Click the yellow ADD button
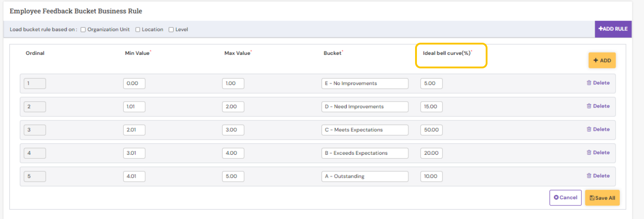The width and height of the screenshot is (644, 219). point(602,60)
